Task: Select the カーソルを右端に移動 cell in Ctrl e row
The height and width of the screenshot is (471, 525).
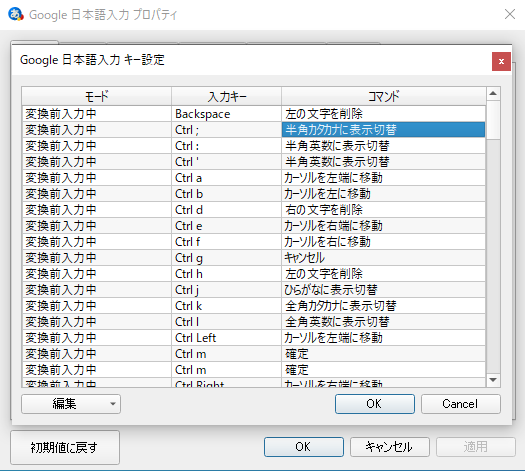Action: (x=383, y=226)
